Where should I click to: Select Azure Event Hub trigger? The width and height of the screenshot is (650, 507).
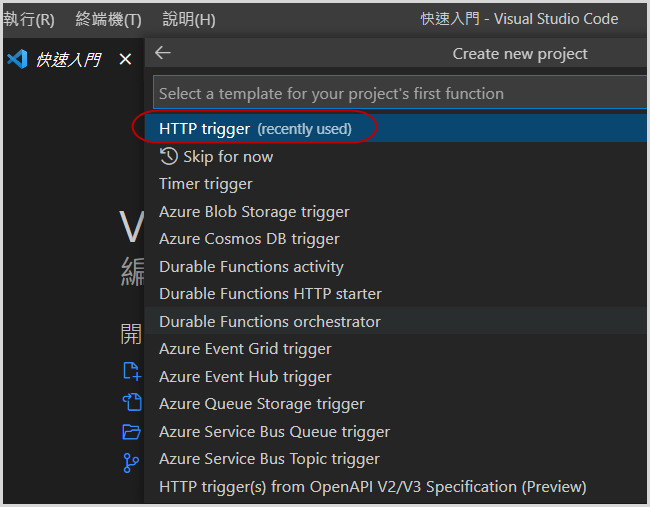pos(245,377)
